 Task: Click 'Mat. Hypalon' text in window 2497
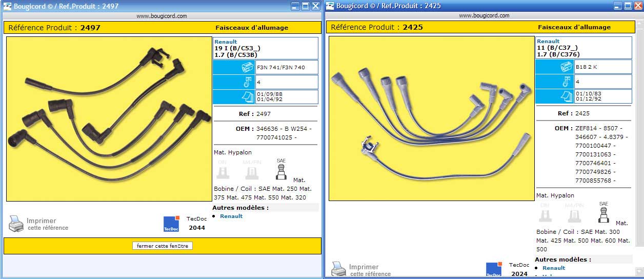click(233, 152)
